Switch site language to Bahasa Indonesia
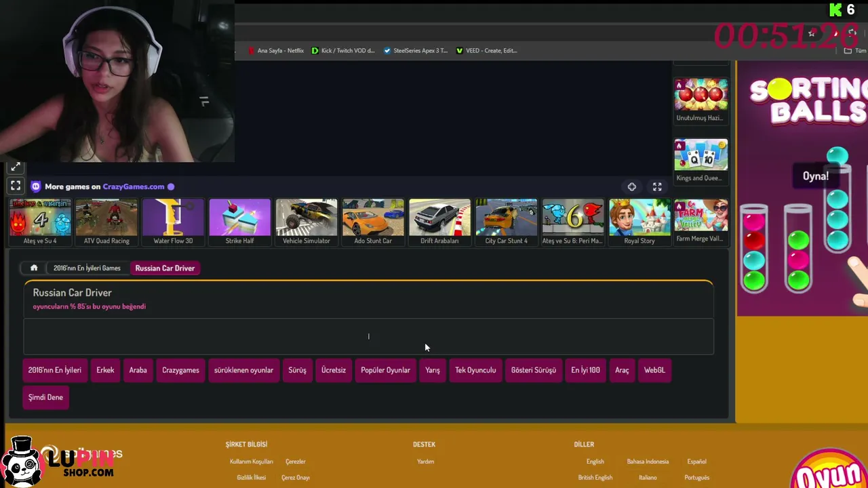 (x=648, y=462)
